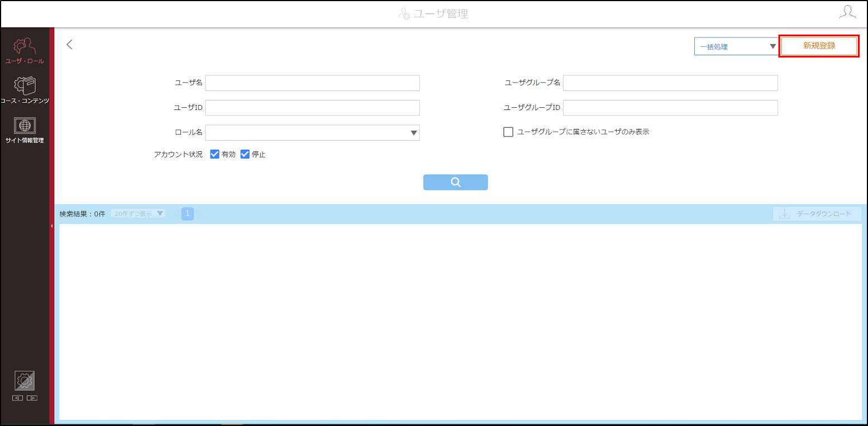Viewport: 868px width, 426px height.
Task: Click the download icon beside データダウンロード
Action: click(x=785, y=214)
